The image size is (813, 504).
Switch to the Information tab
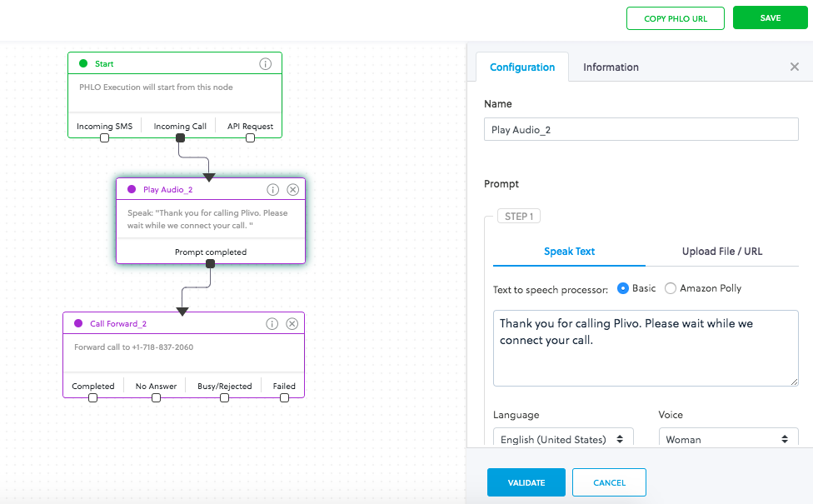point(611,67)
